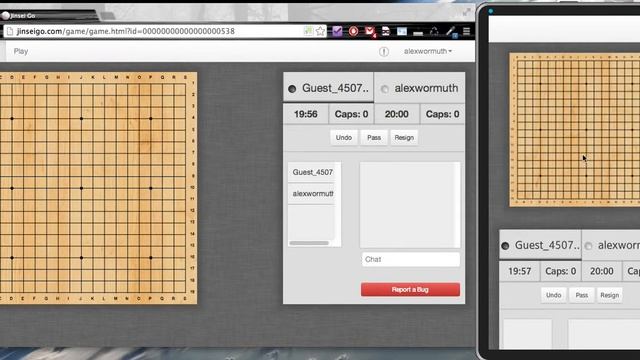640x360 pixels.
Task: Click the tablet board's middle star point under the cursor column
Action: click(x=587, y=129)
